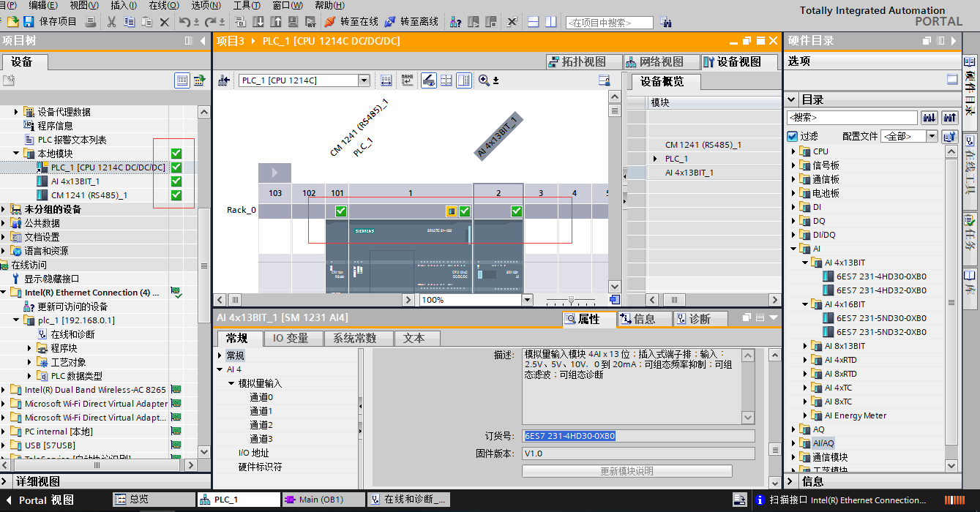Click the stop CPU icon
This screenshot has width=980, height=512.
coord(490,22)
